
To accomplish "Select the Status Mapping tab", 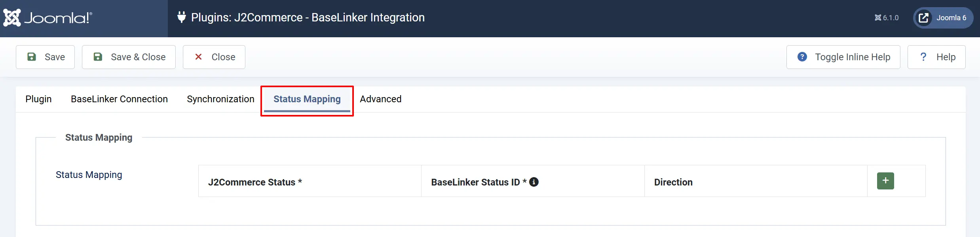I will click(x=307, y=99).
